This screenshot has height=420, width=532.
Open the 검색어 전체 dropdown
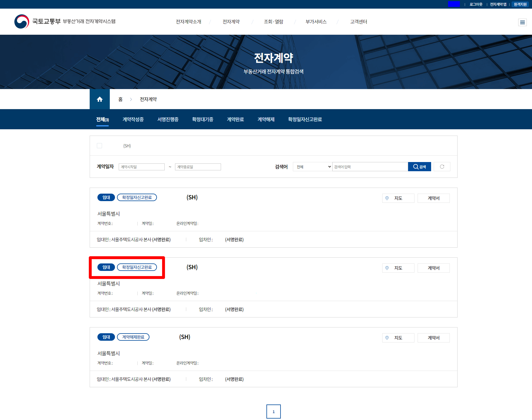[312, 167]
